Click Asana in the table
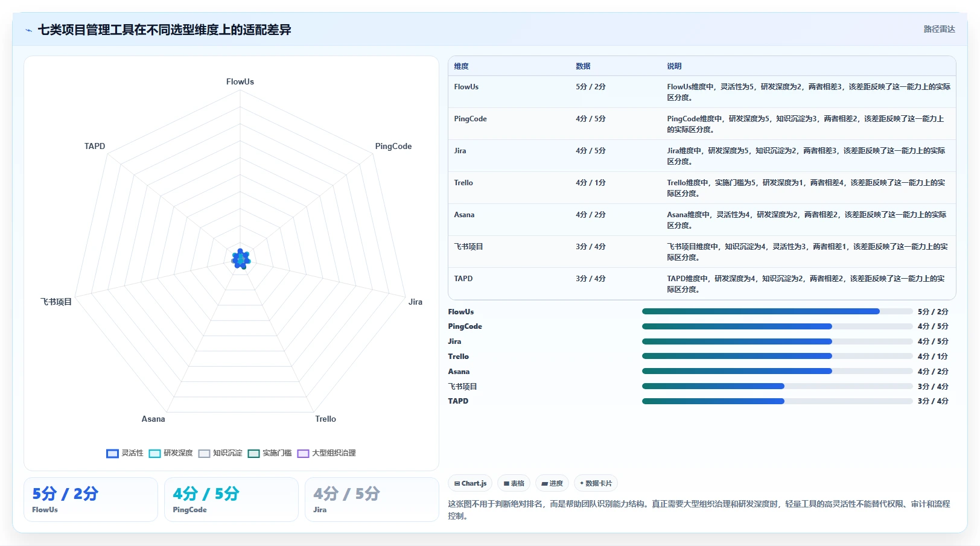Image resolution: width=980 pixels, height=546 pixels. (x=464, y=215)
